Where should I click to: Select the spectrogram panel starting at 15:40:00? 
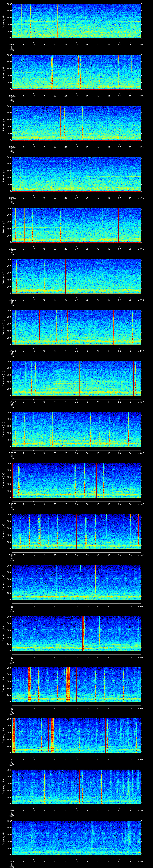point(77,481)
